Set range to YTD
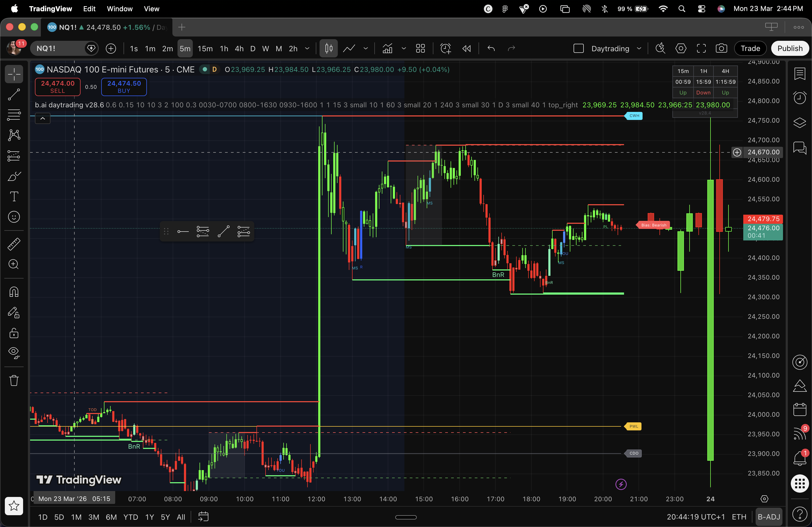The width and height of the screenshot is (812, 527). (131, 517)
